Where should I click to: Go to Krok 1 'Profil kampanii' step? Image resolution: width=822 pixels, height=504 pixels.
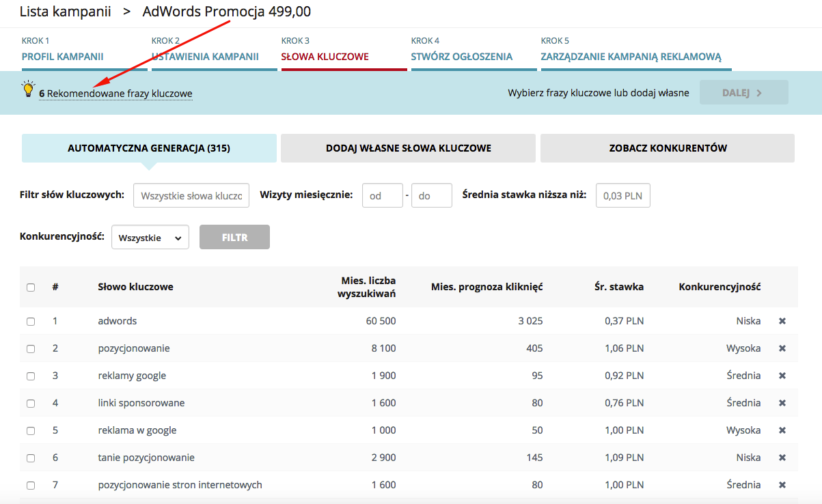coord(63,57)
